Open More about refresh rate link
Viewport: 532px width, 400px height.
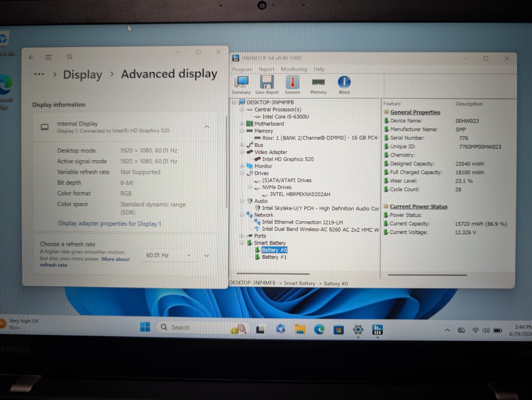coord(85,262)
